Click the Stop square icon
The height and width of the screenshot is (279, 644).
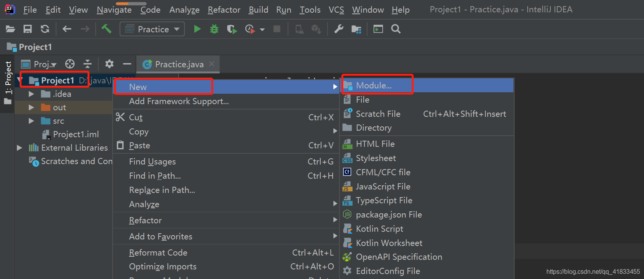point(276,29)
